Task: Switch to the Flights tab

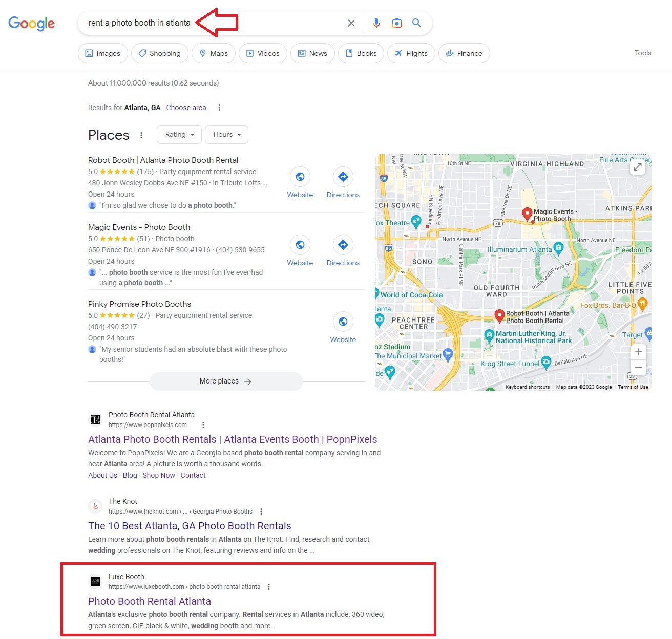Action: (x=411, y=53)
